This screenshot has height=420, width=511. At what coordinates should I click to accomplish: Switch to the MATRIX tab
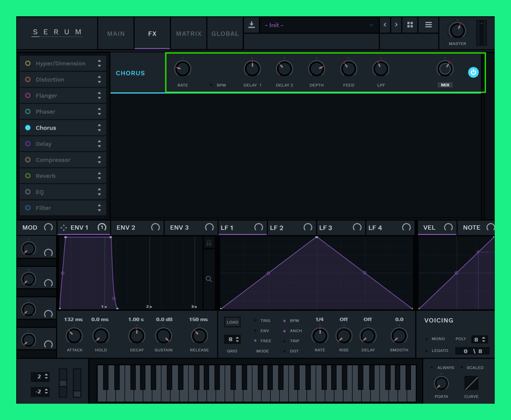coord(188,34)
